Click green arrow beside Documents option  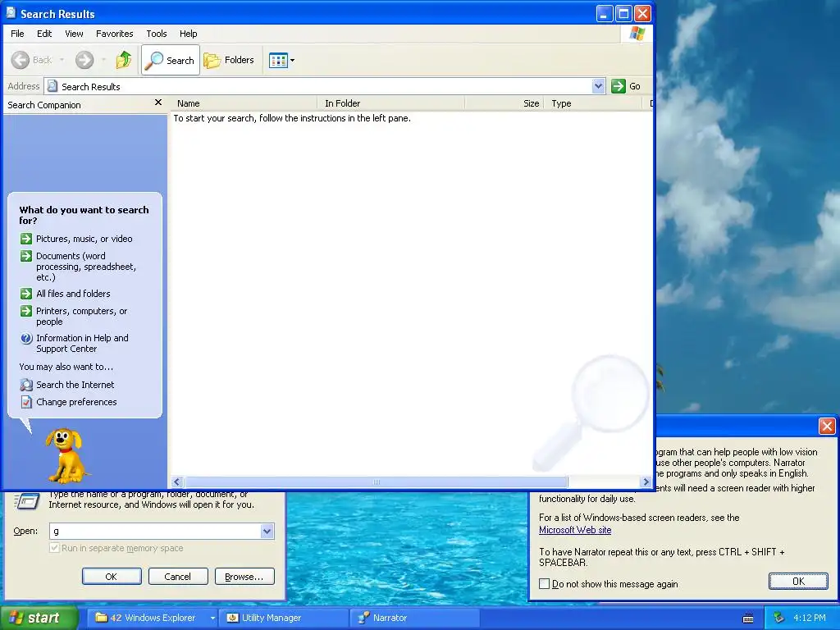click(x=26, y=256)
